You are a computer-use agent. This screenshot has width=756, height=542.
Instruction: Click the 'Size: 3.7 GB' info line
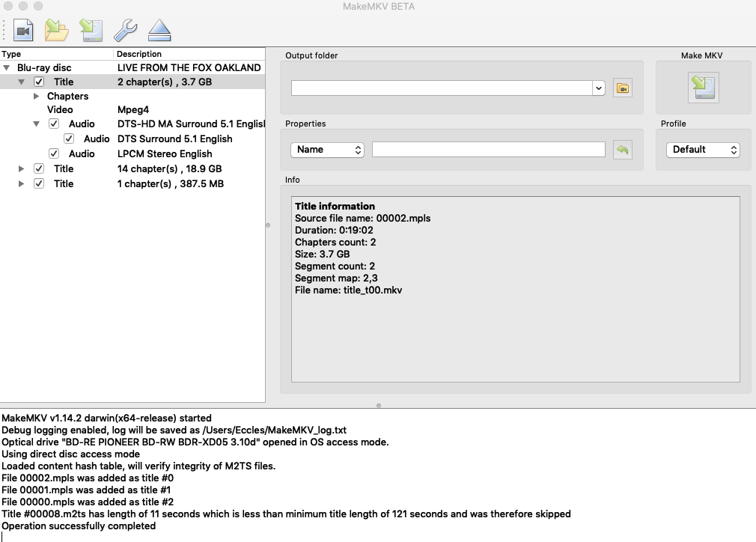[323, 254]
